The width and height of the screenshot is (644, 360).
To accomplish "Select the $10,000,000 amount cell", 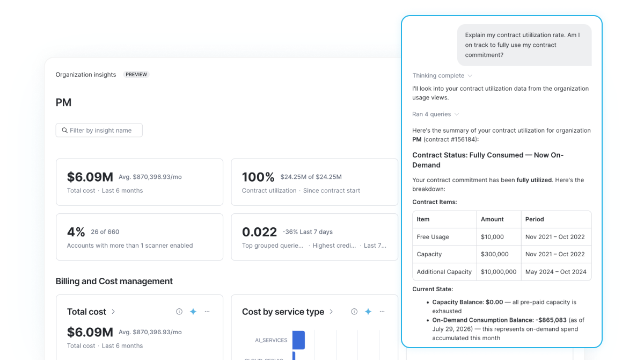I will (x=499, y=271).
